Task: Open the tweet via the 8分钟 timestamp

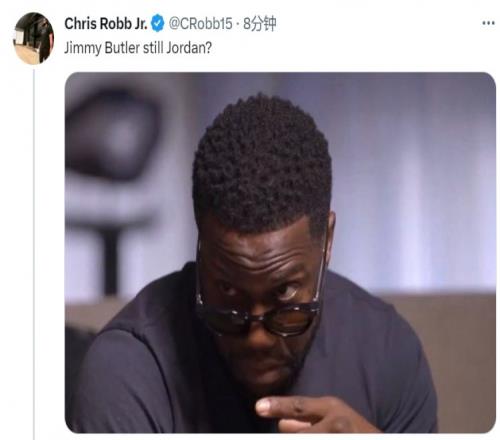Action: tap(259, 24)
